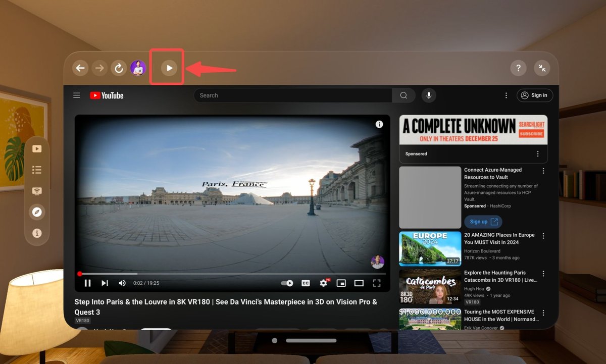The image size is (606, 364).
Task: Click the '49K views' text
Action: (x=474, y=295)
